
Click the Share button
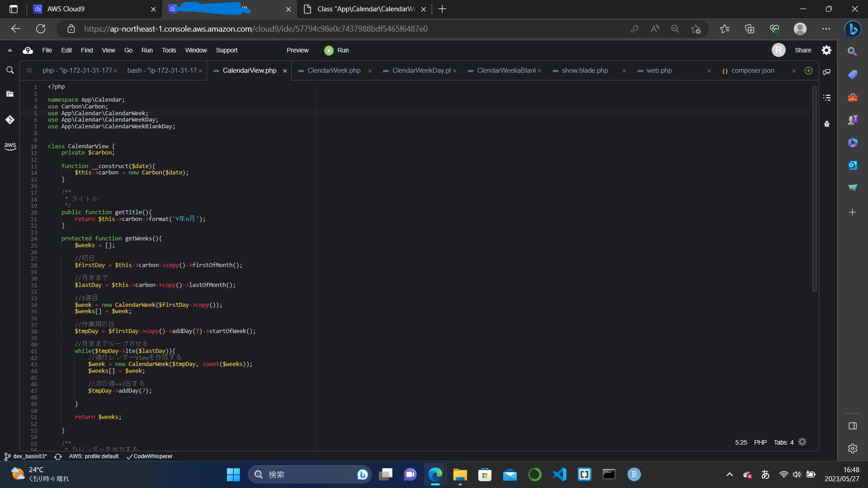coord(803,50)
